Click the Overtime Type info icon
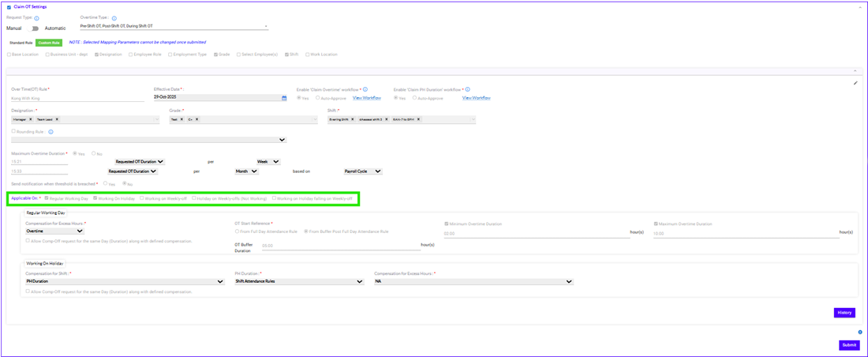Screen dimensions: 868x357 coord(114,17)
